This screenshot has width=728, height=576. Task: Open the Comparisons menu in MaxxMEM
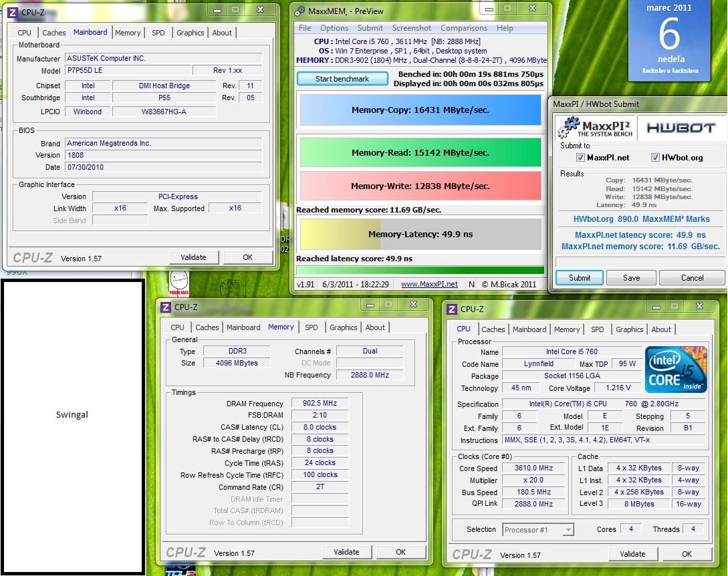(464, 28)
